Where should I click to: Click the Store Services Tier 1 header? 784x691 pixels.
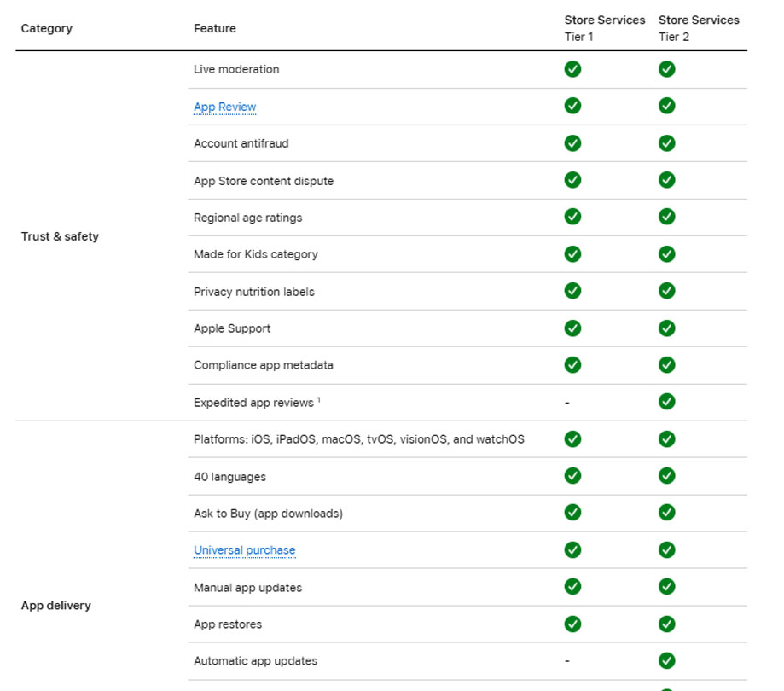point(605,28)
